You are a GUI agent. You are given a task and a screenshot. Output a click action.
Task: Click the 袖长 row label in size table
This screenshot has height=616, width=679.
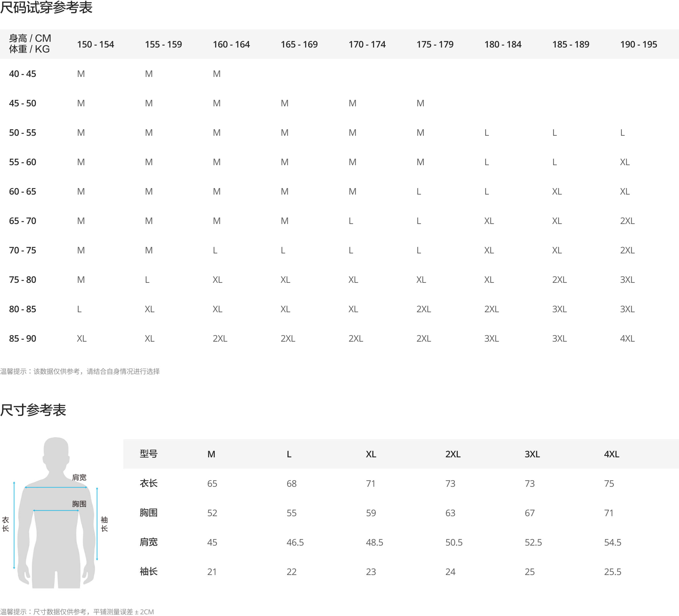149,572
